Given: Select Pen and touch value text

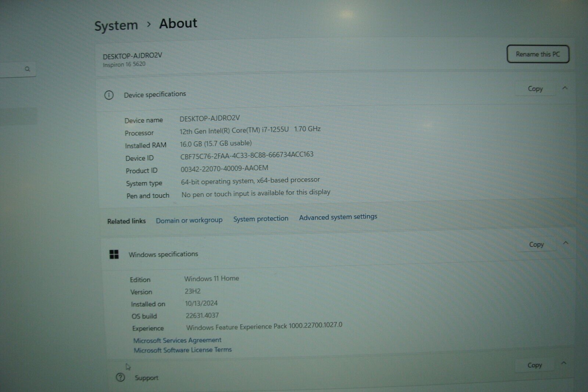Looking at the screenshot, I should pos(256,193).
